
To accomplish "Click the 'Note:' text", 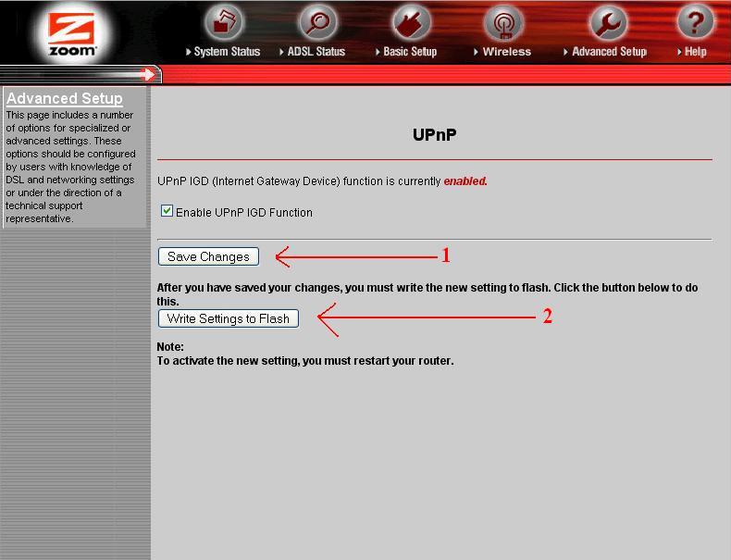I will pyautogui.click(x=170, y=347).
